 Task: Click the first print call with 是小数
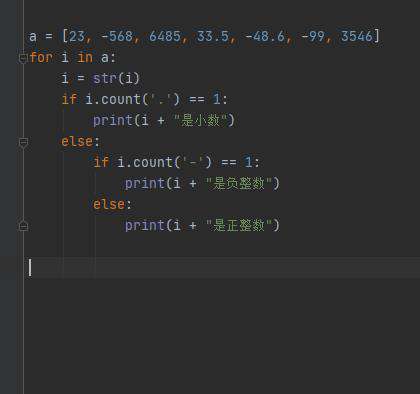pos(164,120)
